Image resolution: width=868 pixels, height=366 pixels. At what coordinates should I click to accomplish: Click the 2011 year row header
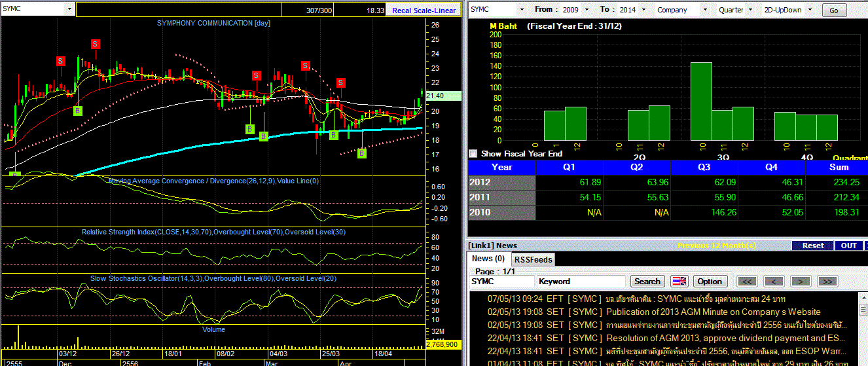tap(501, 197)
